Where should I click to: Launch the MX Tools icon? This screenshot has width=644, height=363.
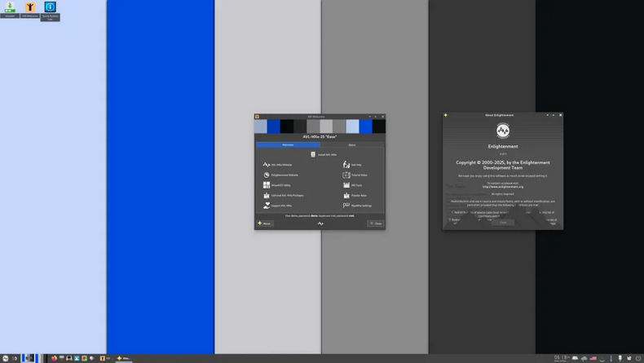[x=346, y=185]
